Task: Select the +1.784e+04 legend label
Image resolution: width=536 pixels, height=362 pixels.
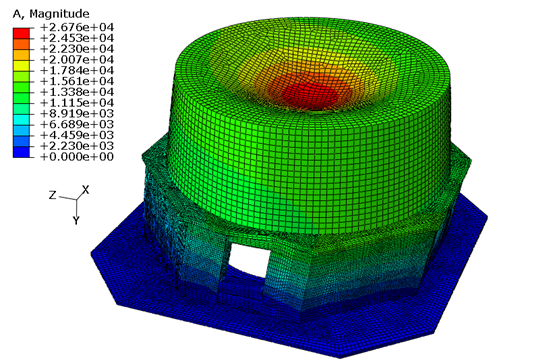Action: click(77, 70)
